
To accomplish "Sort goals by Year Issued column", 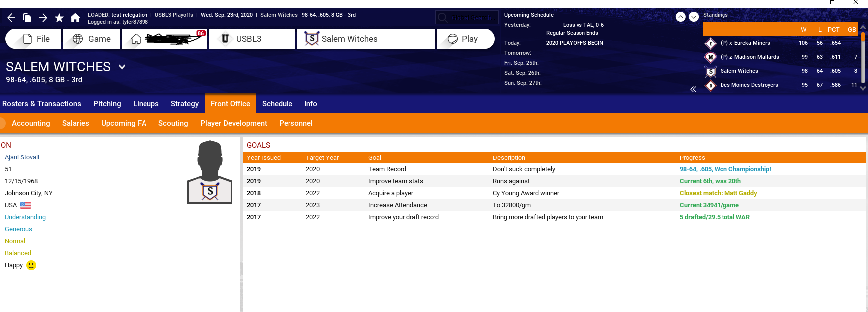I will (x=264, y=158).
